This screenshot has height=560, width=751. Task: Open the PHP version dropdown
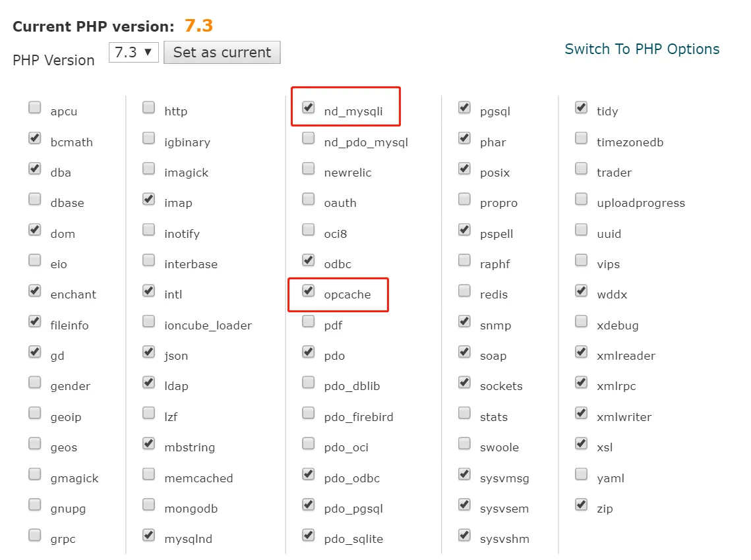point(133,52)
